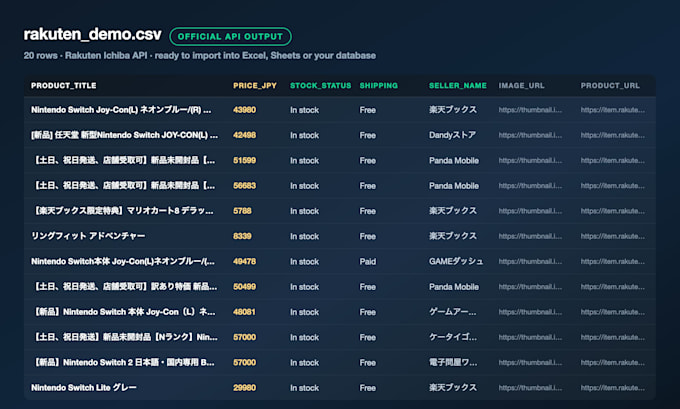Select the 'Nintendo Switch本体 Joy-Con(L)ネオンブルー' title cell
Image resolution: width=680 pixels, height=409 pixels.
coord(123,261)
